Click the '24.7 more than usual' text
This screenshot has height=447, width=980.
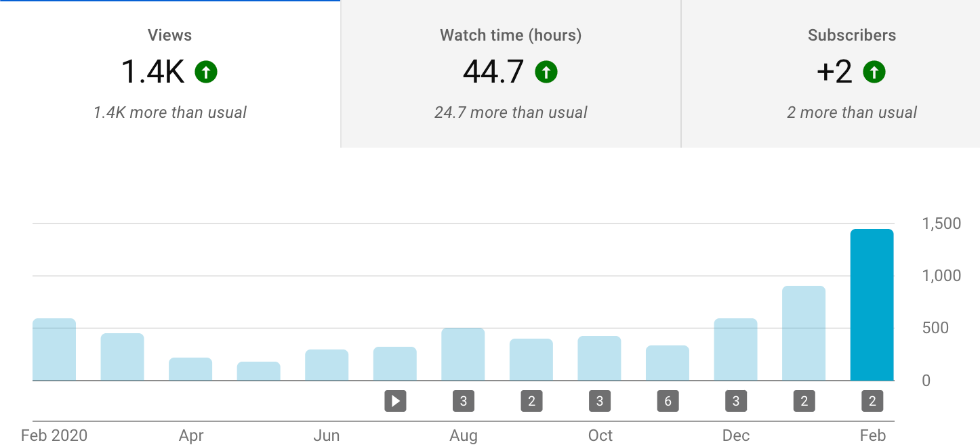511,112
